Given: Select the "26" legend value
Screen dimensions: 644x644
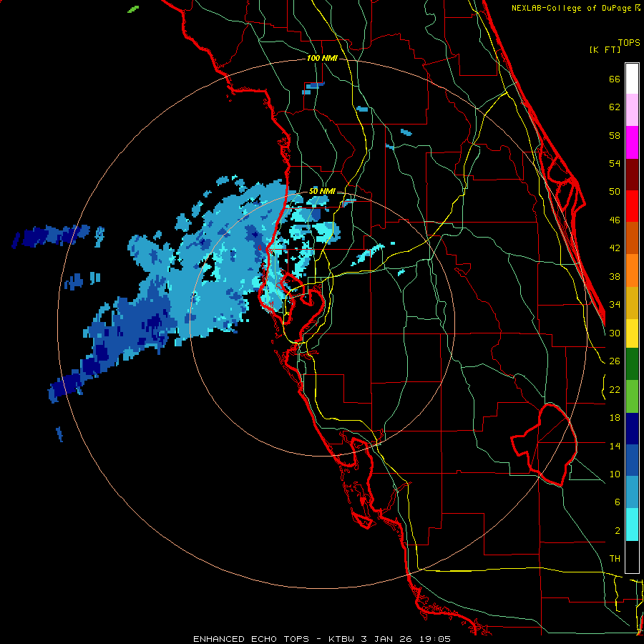Looking at the screenshot, I should (615, 361).
